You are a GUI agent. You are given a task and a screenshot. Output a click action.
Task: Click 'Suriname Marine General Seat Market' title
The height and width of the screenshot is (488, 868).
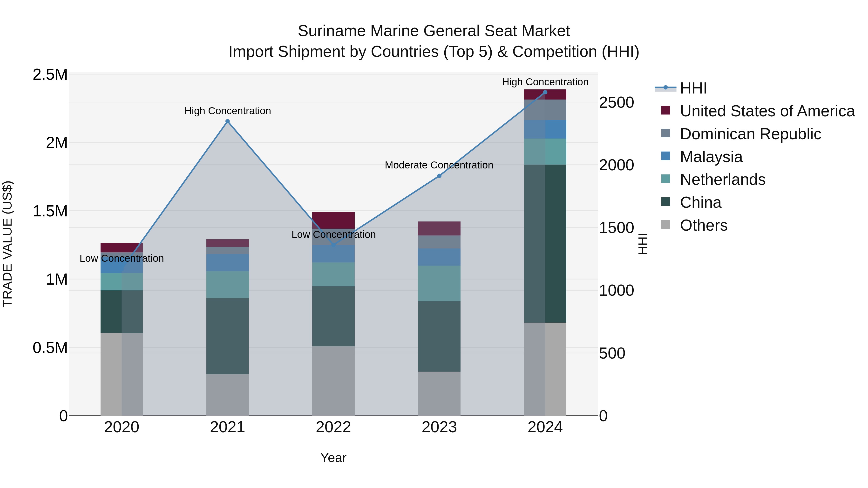434,31
